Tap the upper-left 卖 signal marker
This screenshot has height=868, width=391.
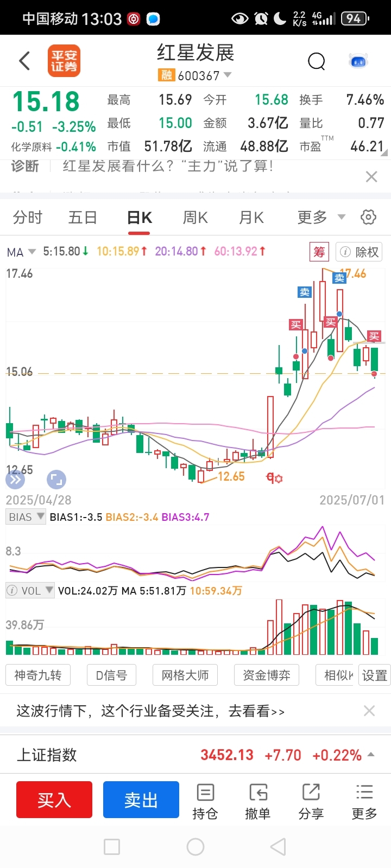coord(305,292)
